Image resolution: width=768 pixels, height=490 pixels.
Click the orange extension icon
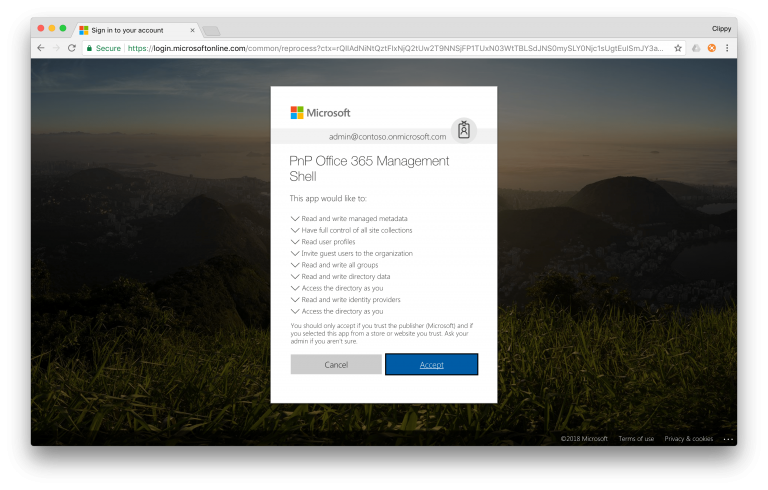click(712, 48)
